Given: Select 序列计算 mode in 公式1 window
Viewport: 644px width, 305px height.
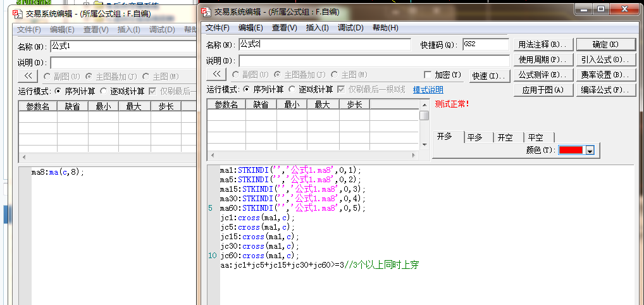Looking at the screenshot, I should point(58,91).
